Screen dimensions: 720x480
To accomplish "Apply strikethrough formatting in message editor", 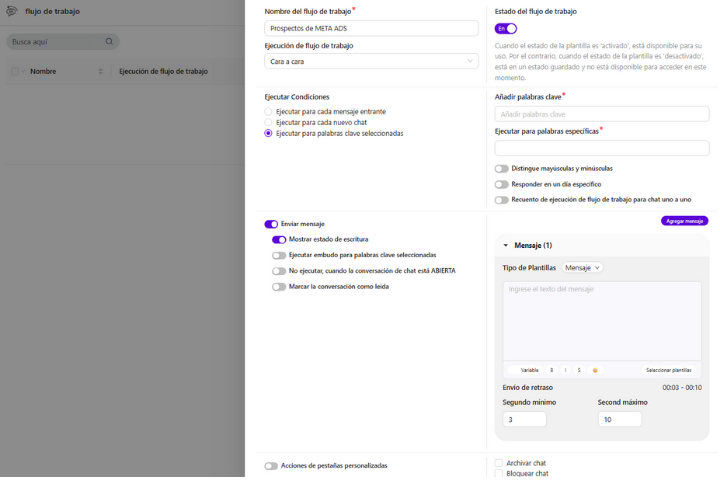I will click(579, 370).
